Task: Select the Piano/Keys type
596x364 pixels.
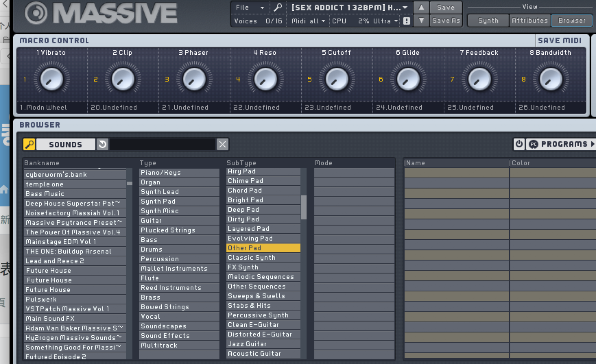Action: click(179, 173)
